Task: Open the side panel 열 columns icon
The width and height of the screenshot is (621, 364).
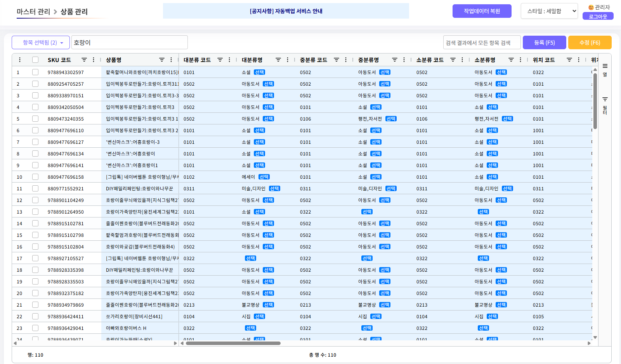Action: pos(605,69)
